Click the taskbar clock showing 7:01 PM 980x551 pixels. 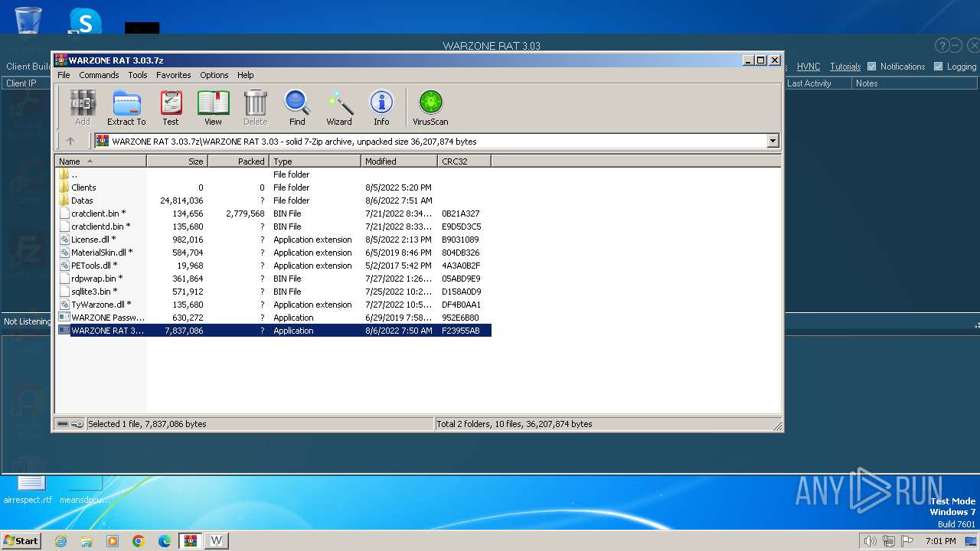coord(941,541)
